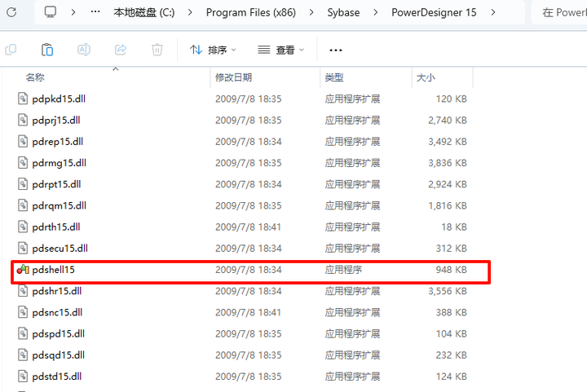Screen dimensions: 587x392
Task: Click the Rename toolbar icon
Action: (x=84, y=50)
